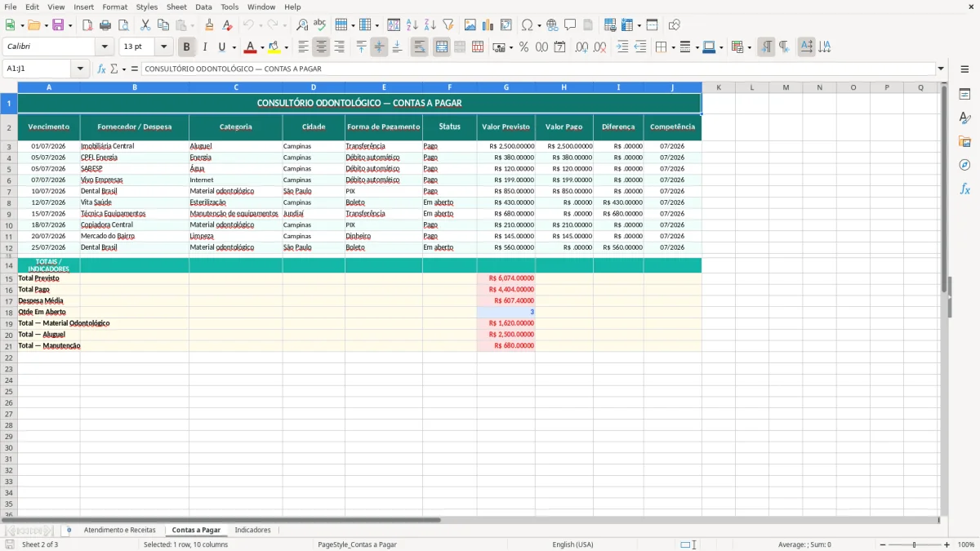This screenshot has width=980, height=551.
Task: Open sidebar Gallery panel
Action: [964, 141]
